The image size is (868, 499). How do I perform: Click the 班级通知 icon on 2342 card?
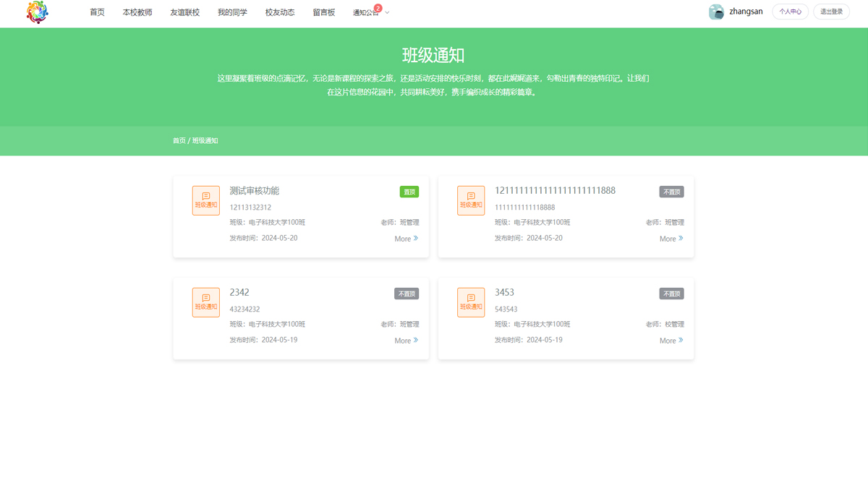pyautogui.click(x=206, y=302)
